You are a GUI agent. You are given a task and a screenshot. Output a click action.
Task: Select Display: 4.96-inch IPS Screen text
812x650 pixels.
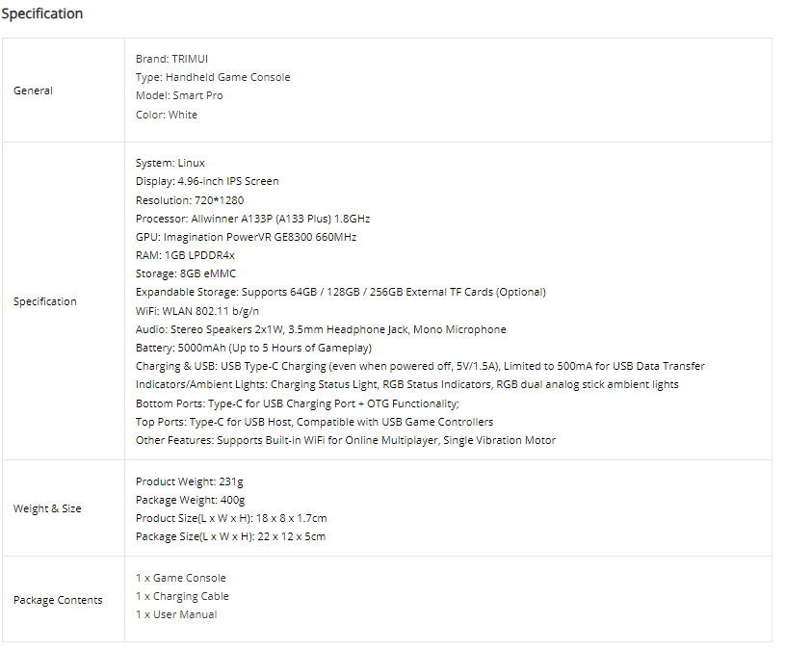pos(207,182)
